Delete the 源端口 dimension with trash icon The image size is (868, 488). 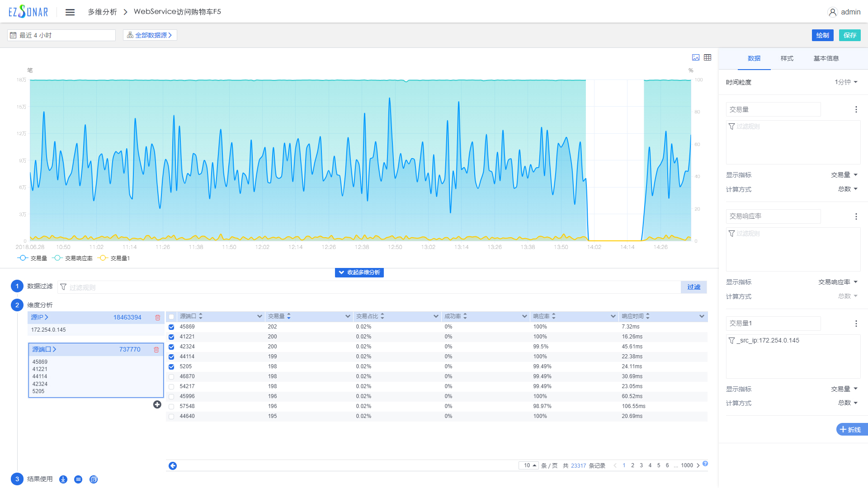156,349
